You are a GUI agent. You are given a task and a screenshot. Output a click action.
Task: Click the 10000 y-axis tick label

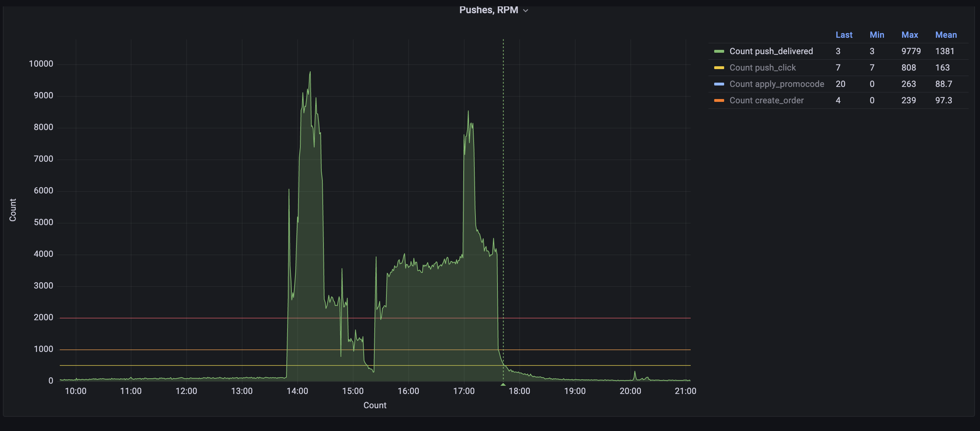[x=41, y=64]
